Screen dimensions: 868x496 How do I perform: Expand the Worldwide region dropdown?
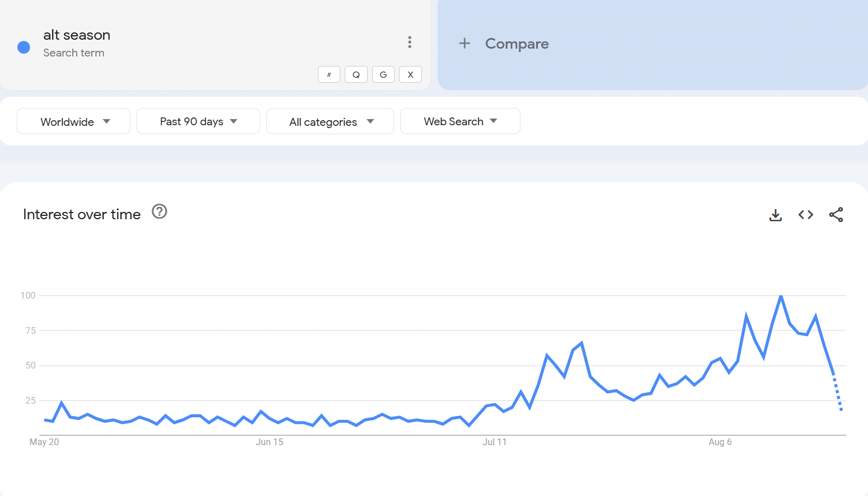tap(74, 121)
